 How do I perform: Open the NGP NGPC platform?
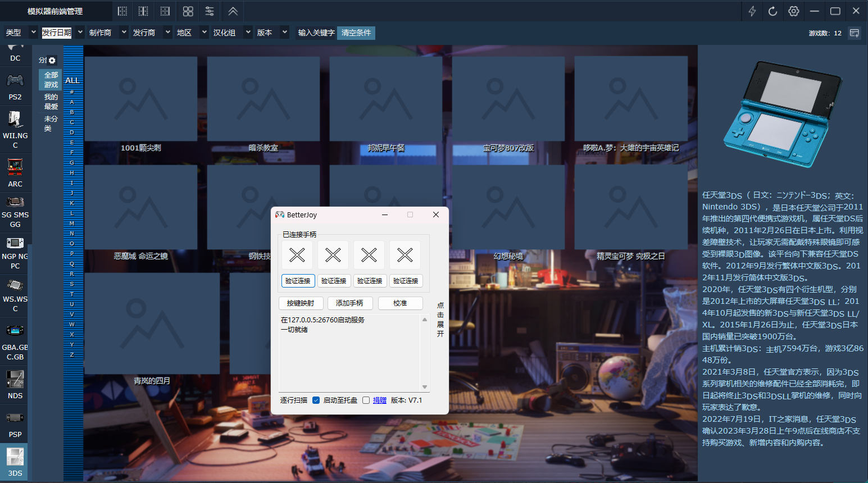pyautogui.click(x=15, y=253)
